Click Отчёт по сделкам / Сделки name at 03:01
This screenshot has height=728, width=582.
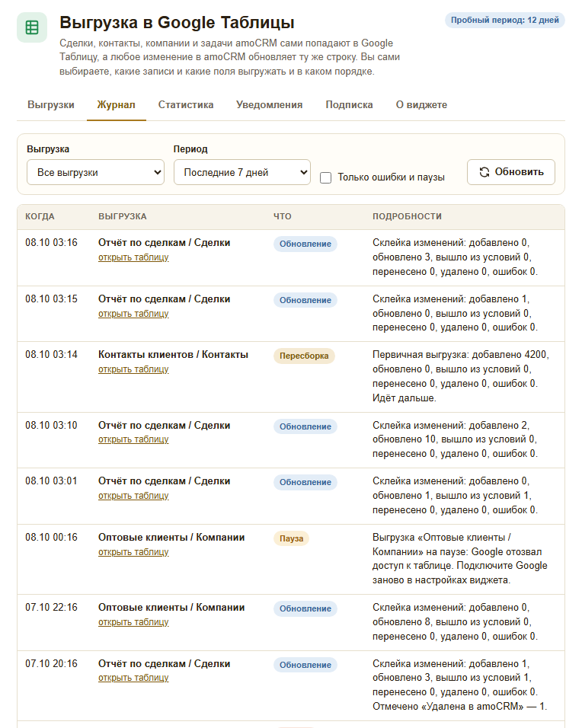coord(164,481)
